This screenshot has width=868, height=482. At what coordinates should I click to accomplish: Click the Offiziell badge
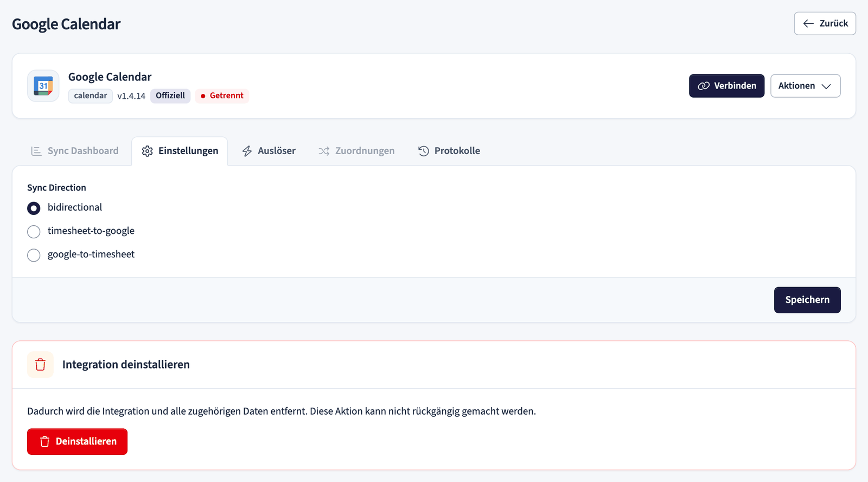tap(170, 96)
